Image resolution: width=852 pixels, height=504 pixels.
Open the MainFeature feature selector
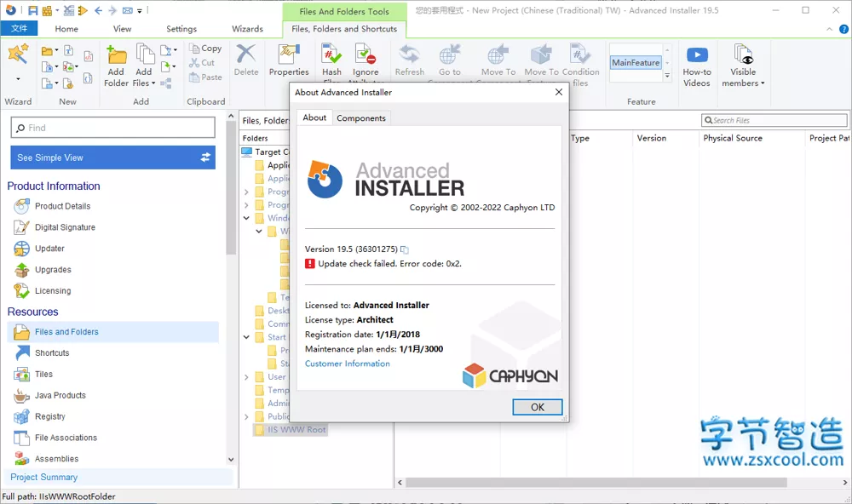[x=636, y=62]
